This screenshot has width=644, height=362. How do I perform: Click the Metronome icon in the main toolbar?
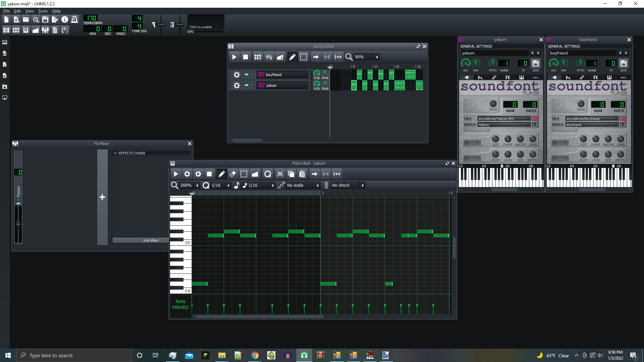click(x=74, y=19)
